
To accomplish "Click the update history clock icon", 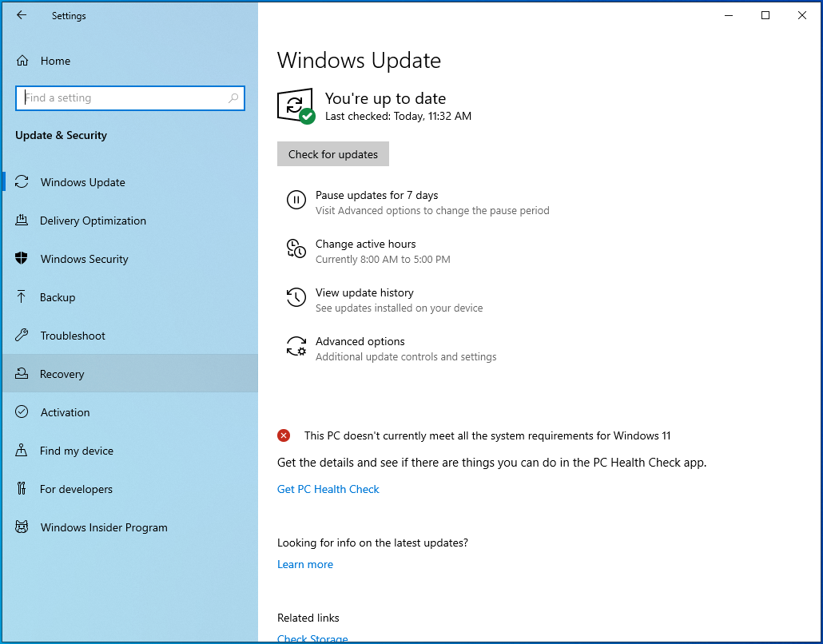I will pos(296,297).
